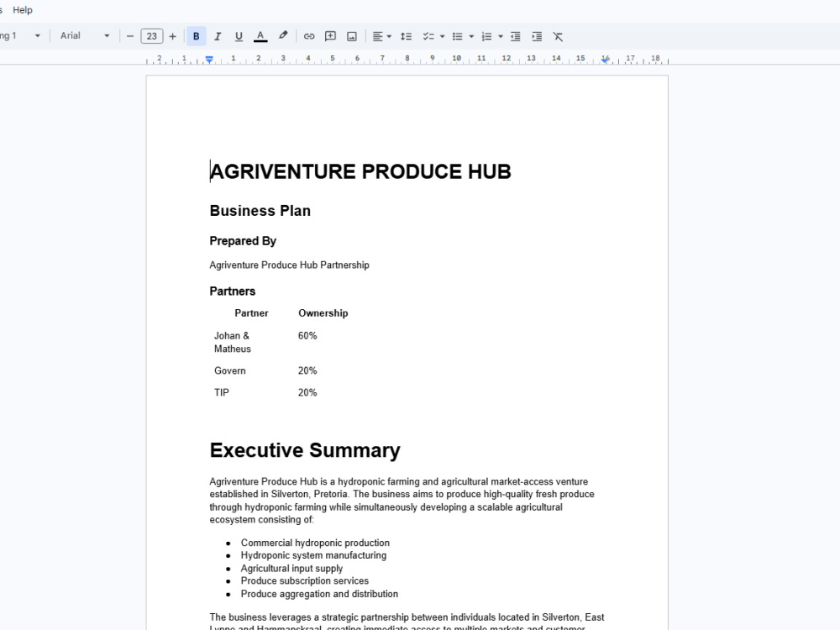The width and height of the screenshot is (840, 630).
Task: Click the Govern table cell
Action: [230, 370]
